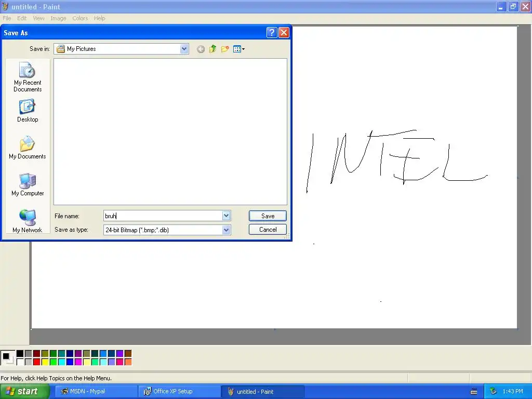Screen dimensions: 532x399
Task: Expand the Save as type dropdown
Action: click(x=227, y=230)
